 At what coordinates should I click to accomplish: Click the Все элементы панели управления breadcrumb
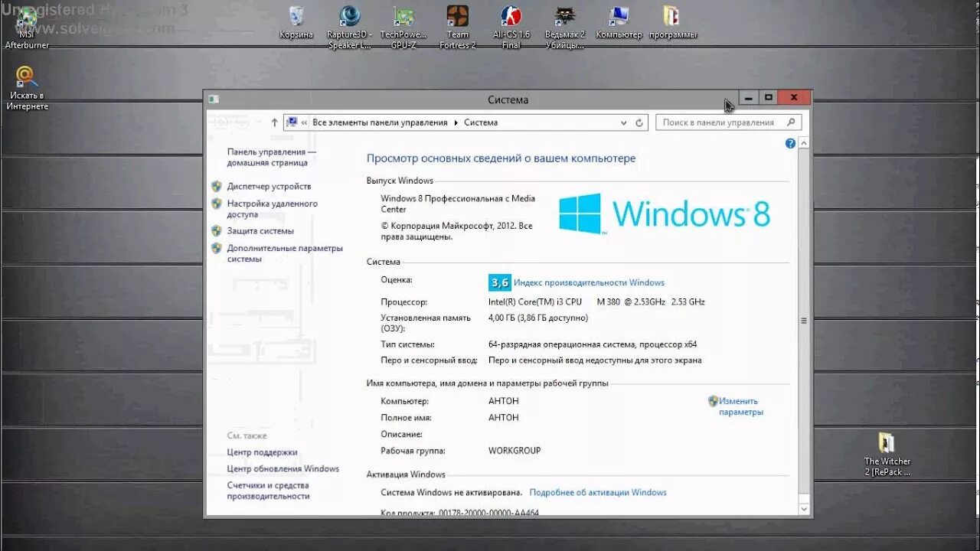(x=380, y=122)
